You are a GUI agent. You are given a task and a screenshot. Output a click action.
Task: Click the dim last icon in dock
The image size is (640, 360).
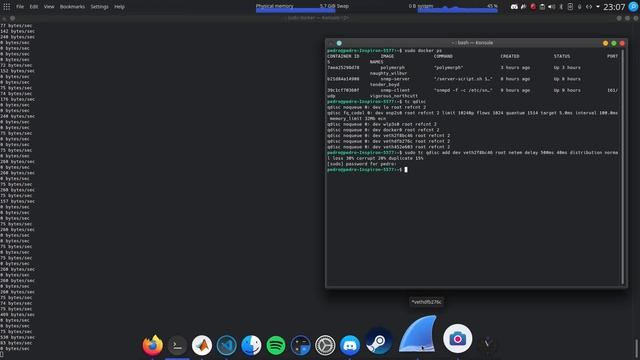pyautogui.click(x=487, y=344)
